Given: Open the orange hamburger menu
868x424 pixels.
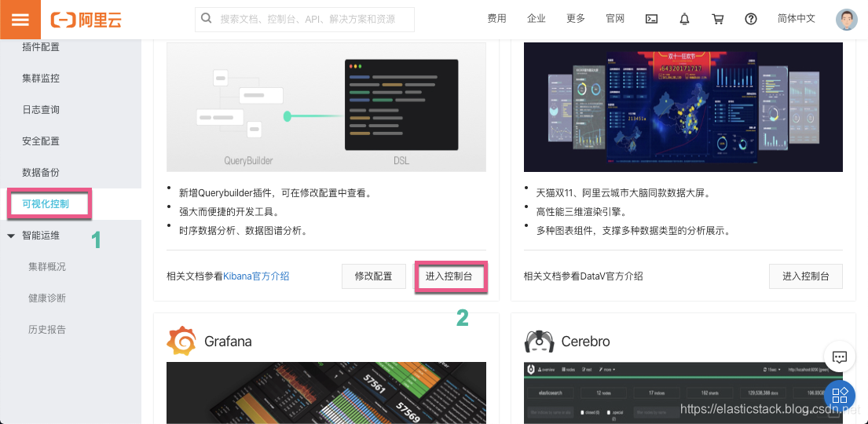Looking at the screenshot, I should (x=20, y=20).
